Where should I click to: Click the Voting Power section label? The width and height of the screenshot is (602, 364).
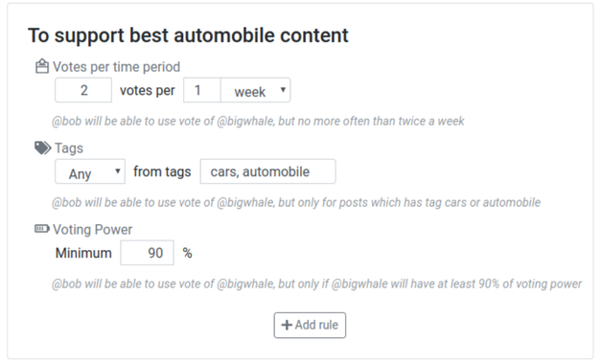pos(93,229)
